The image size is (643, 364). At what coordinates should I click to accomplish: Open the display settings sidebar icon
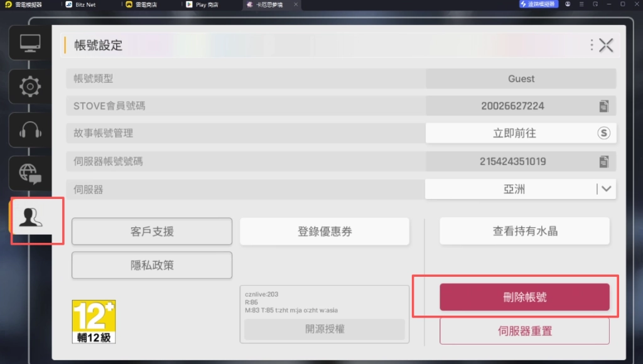30,43
